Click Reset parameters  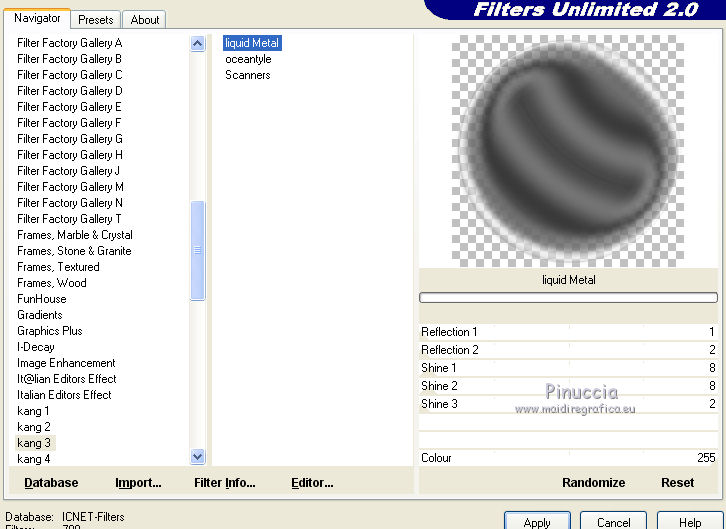click(677, 483)
